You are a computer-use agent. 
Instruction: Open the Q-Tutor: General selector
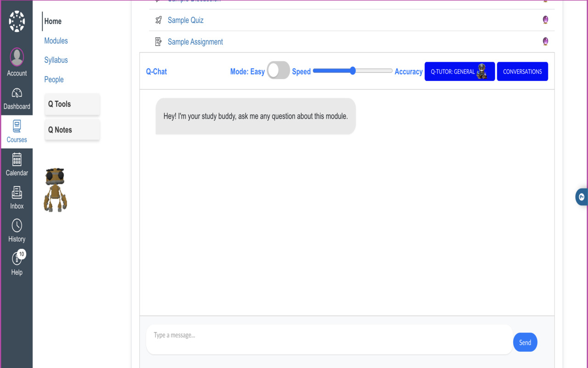(459, 71)
